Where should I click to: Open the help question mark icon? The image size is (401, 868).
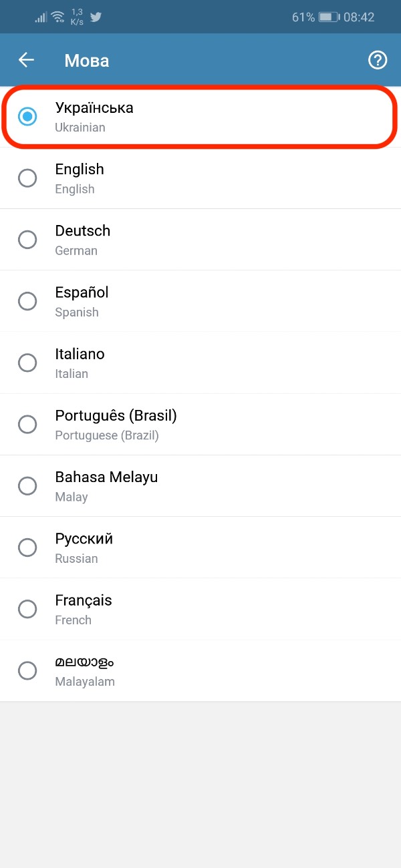(378, 60)
